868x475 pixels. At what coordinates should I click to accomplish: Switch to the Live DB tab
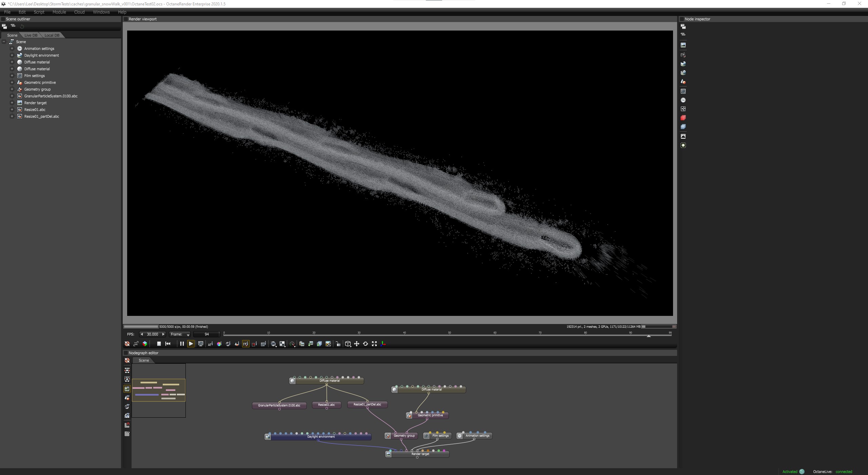31,35
